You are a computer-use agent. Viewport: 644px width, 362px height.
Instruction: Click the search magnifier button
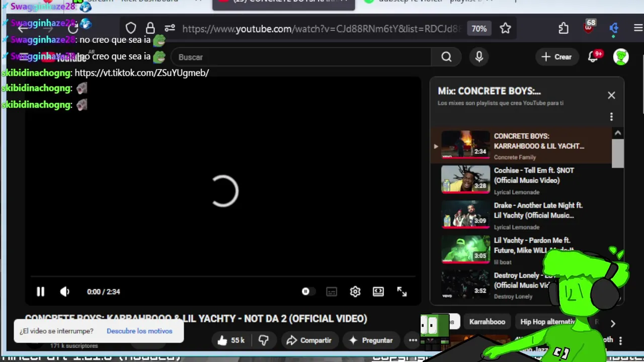pyautogui.click(x=446, y=57)
